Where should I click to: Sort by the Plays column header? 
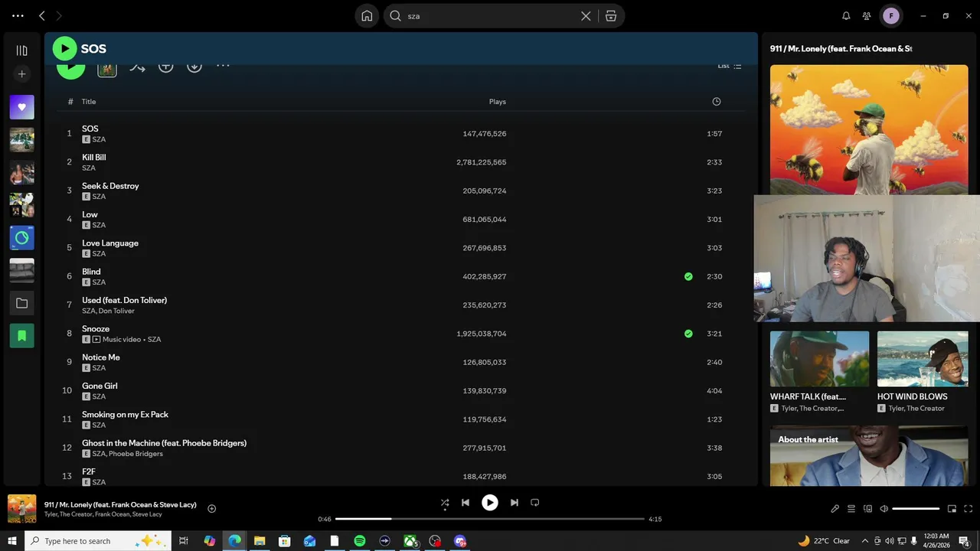[498, 102]
